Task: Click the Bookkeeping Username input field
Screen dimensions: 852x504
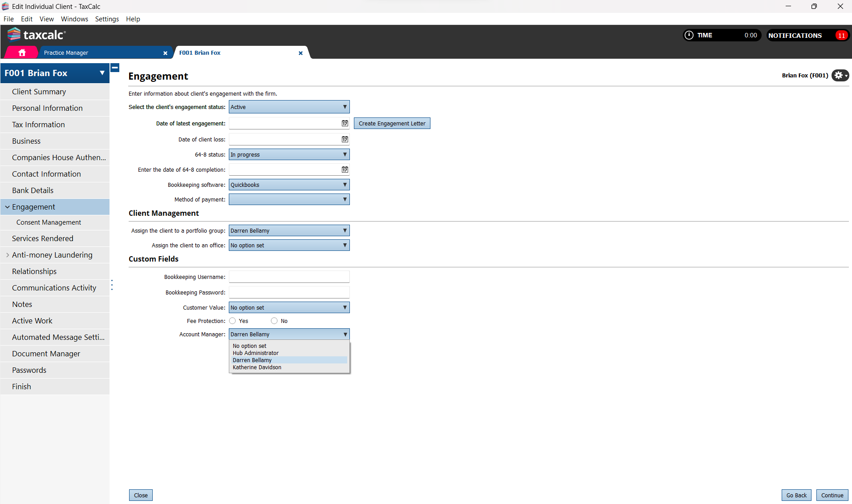Action: pyautogui.click(x=289, y=277)
